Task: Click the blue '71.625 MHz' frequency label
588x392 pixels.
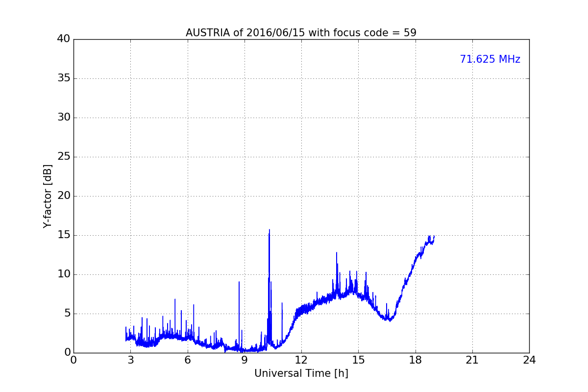Action: [490, 59]
